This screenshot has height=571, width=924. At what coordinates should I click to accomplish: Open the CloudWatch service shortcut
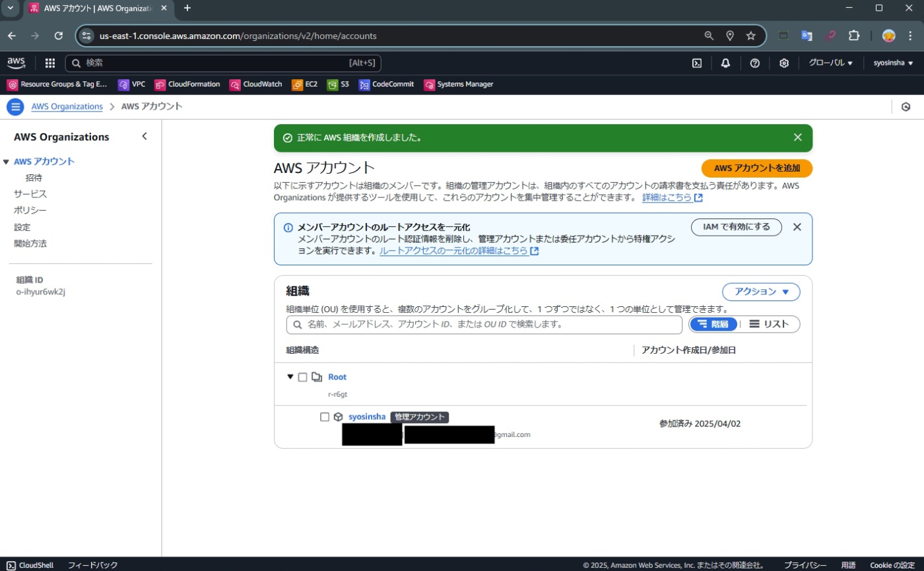(256, 84)
